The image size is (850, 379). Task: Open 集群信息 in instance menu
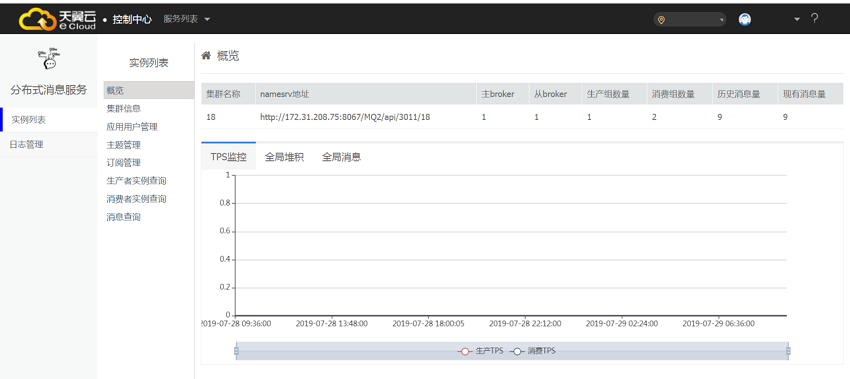124,108
